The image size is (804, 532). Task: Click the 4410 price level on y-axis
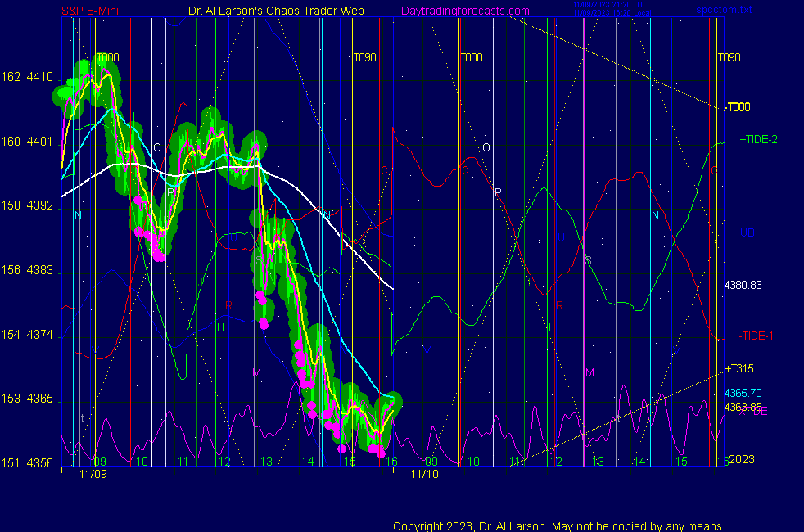40,77
